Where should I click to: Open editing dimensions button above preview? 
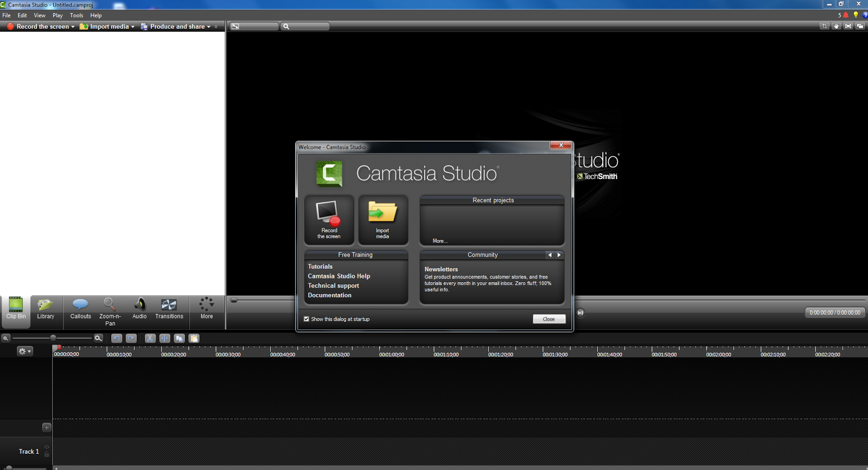(x=254, y=26)
